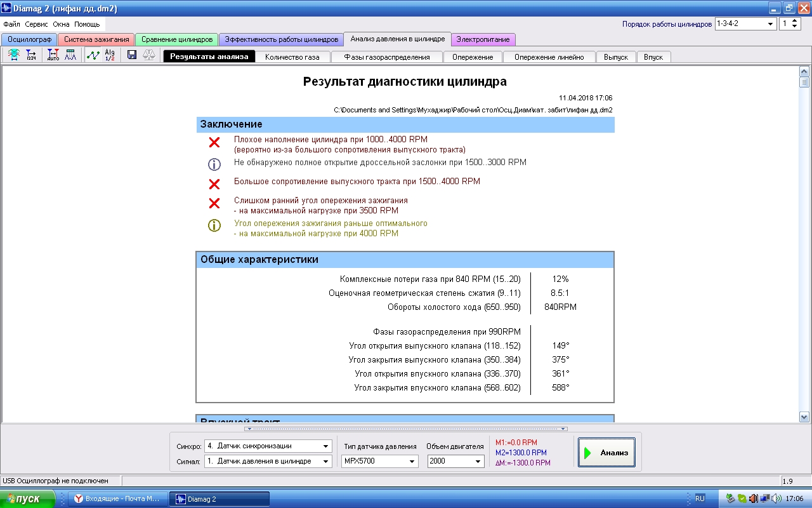Switch to the Система зажигания tab
Screen dimensions: 812x508
[x=96, y=39]
